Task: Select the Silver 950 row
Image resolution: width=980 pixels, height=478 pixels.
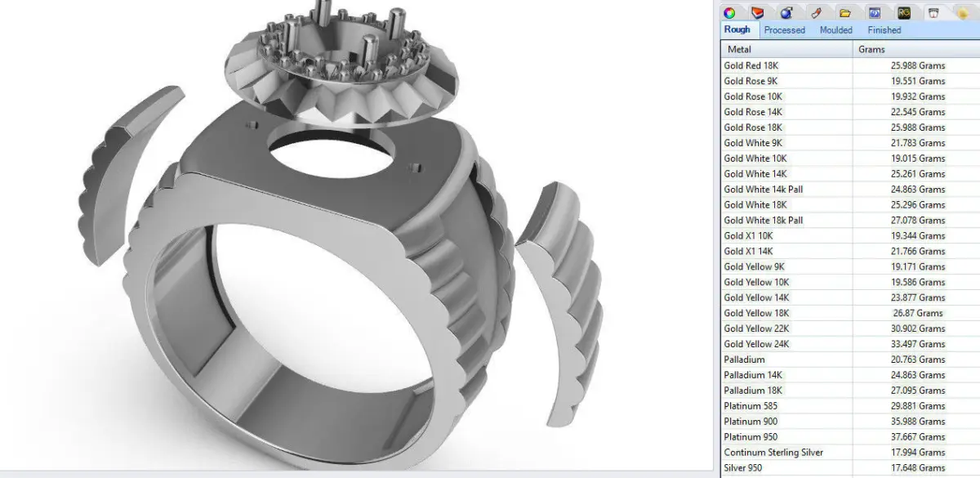Action: (x=850, y=469)
